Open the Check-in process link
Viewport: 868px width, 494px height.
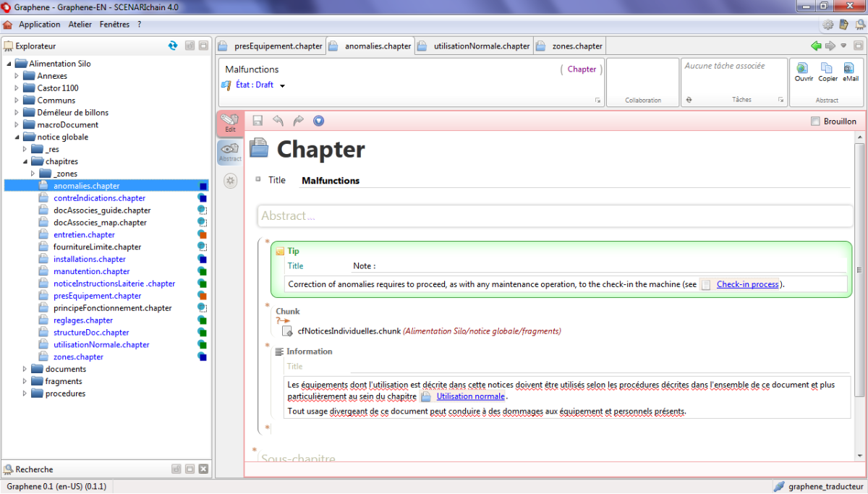tap(747, 284)
